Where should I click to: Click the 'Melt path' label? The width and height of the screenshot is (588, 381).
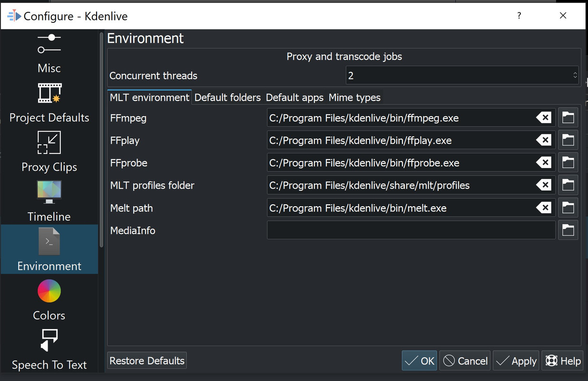point(131,208)
